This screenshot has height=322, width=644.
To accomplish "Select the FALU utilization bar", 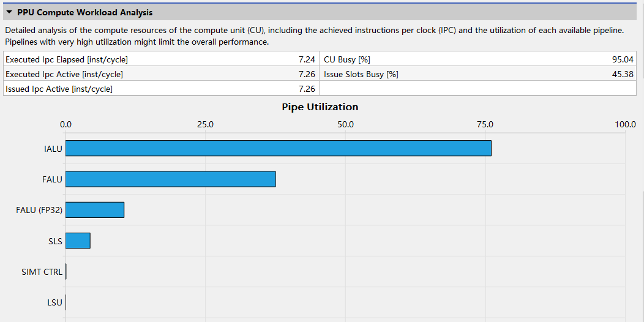I will (170, 179).
